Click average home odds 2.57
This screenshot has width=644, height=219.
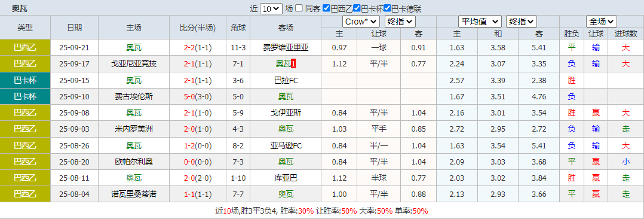[456, 80]
